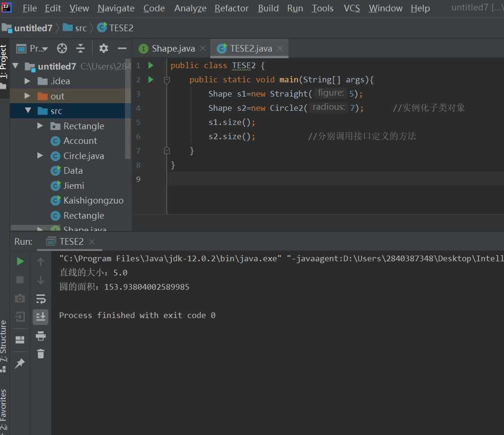Fold the main method at line 2
504x435 pixels.
[167, 80]
